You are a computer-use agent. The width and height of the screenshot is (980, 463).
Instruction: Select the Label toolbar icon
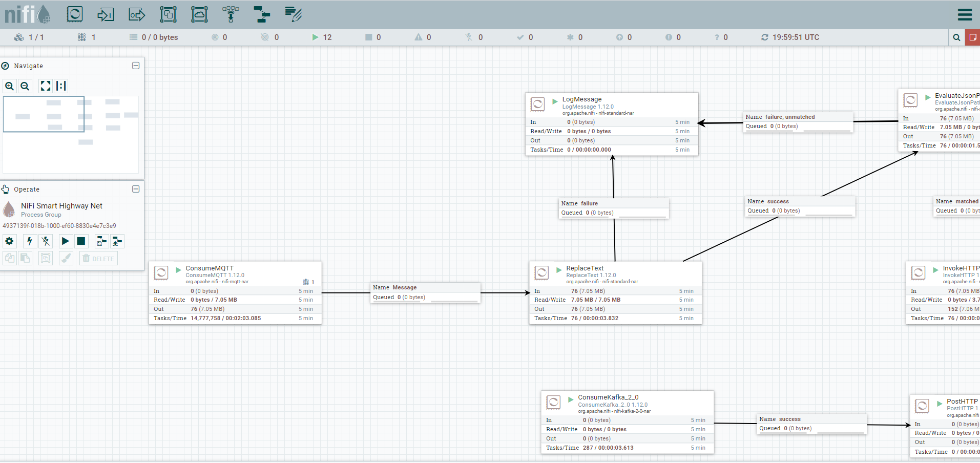click(293, 14)
